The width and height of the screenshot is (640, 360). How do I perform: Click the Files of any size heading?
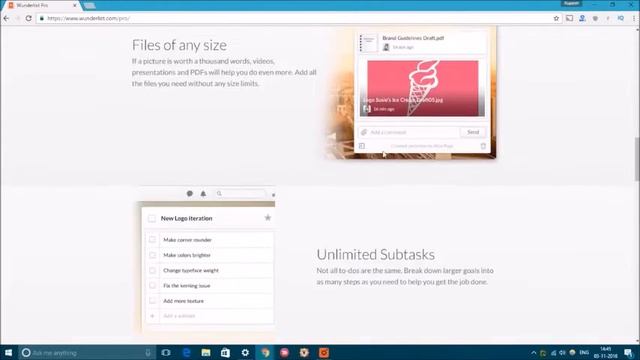click(179, 45)
